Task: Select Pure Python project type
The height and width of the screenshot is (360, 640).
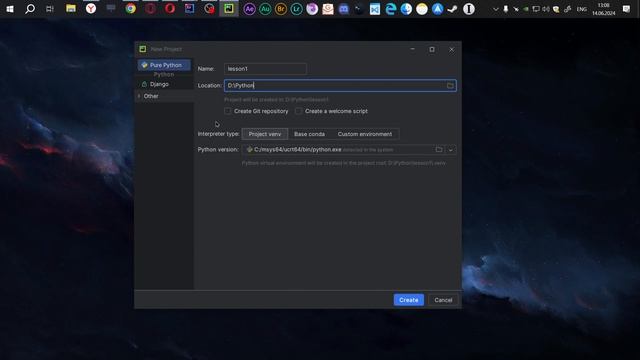Action: [x=164, y=65]
